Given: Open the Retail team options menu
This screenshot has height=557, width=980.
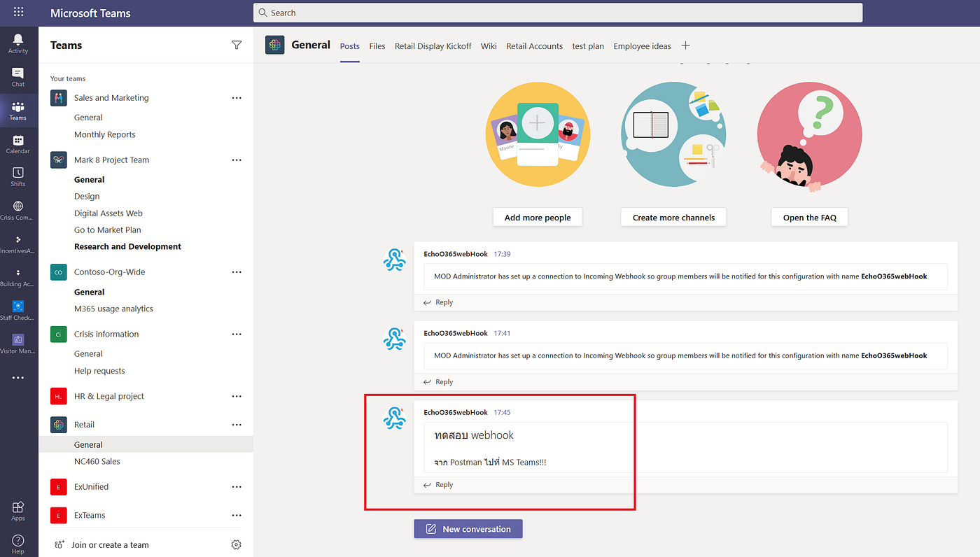Looking at the screenshot, I should [237, 424].
